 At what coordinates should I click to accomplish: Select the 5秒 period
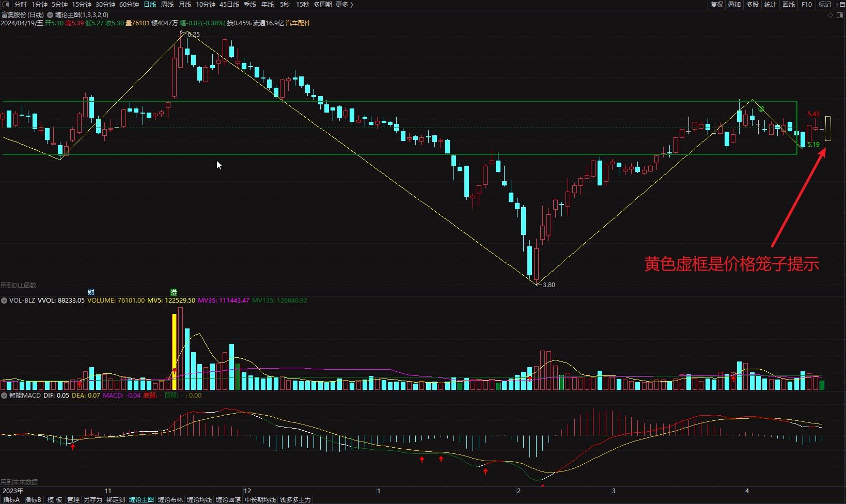click(x=285, y=4)
